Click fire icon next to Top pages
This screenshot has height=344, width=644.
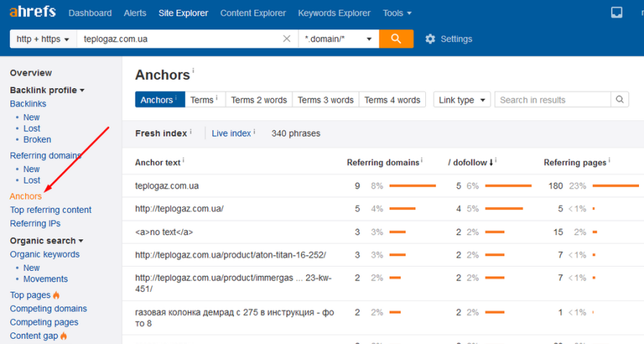(56, 295)
